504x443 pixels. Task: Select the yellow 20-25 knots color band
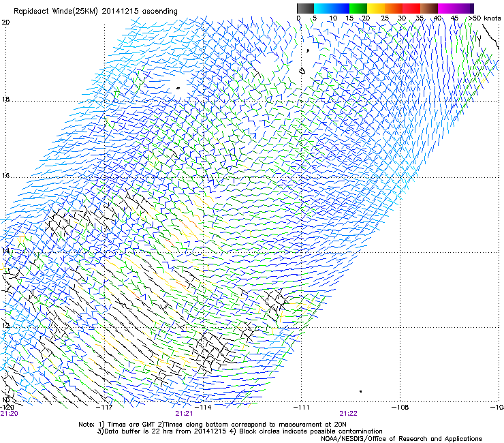click(376, 8)
